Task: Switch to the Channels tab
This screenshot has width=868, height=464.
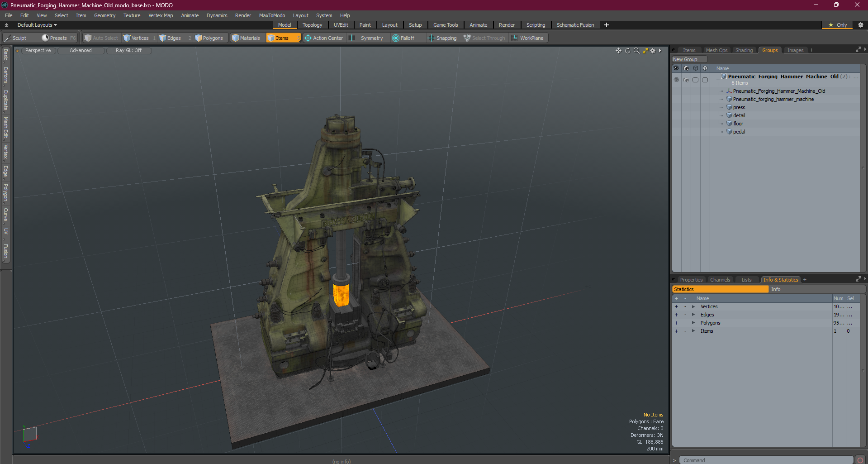Action: [x=720, y=280]
